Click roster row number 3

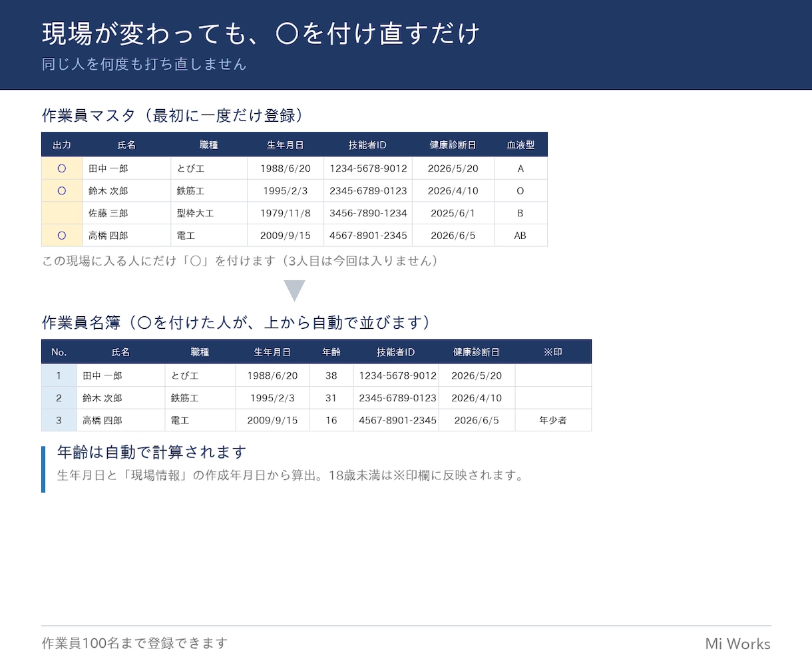point(59,420)
